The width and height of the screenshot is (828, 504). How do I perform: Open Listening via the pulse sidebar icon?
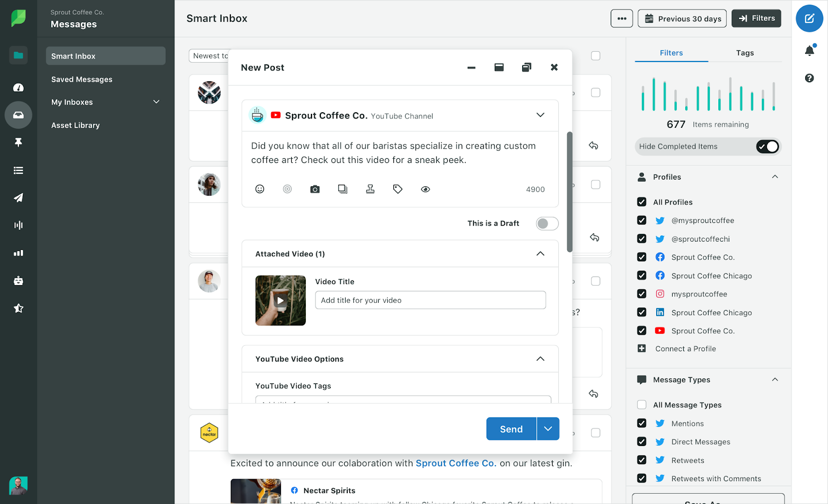point(19,225)
